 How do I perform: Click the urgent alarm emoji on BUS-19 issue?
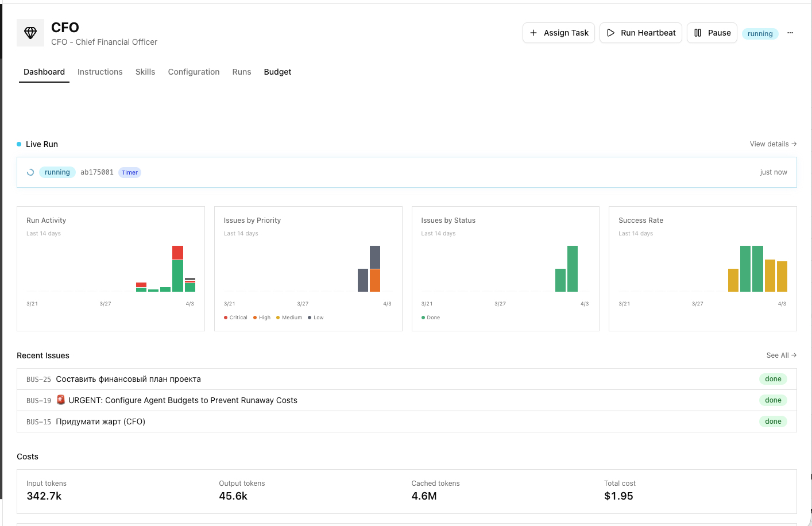61,400
